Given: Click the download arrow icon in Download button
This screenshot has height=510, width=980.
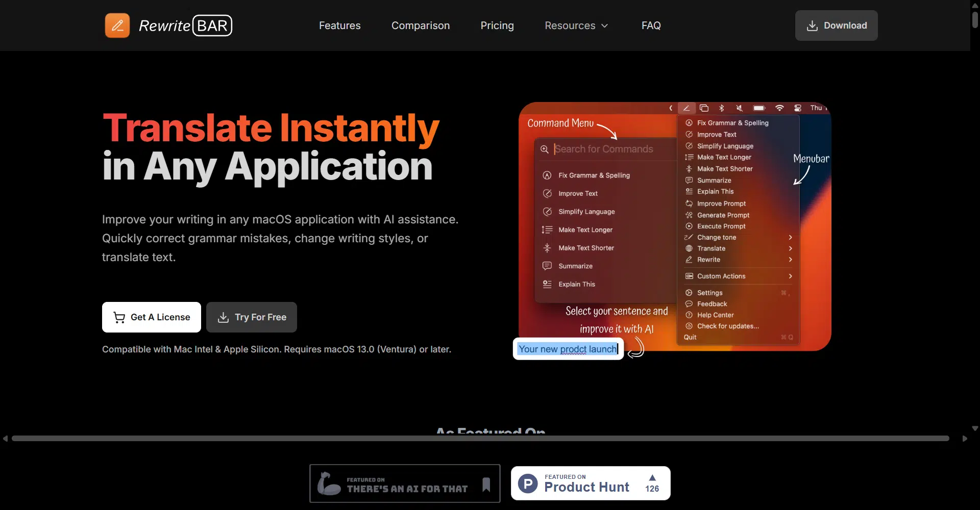Looking at the screenshot, I should (x=812, y=26).
